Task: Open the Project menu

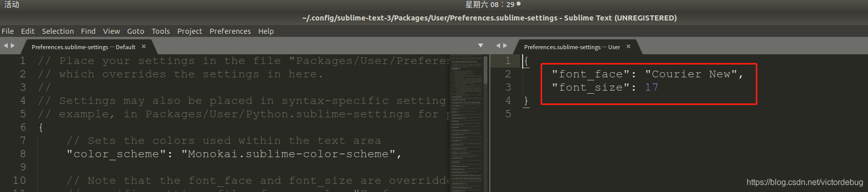Action: [x=190, y=31]
